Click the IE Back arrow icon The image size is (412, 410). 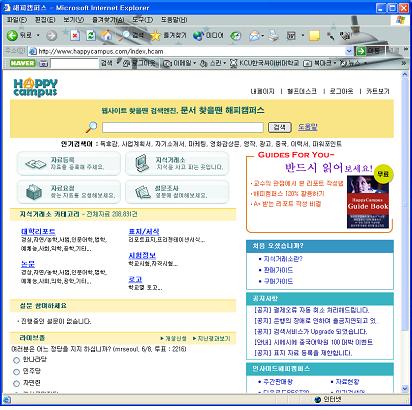click(x=12, y=35)
